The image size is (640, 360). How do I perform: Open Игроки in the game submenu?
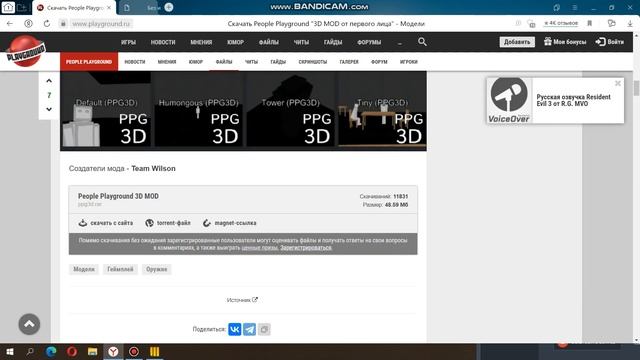pyautogui.click(x=409, y=62)
